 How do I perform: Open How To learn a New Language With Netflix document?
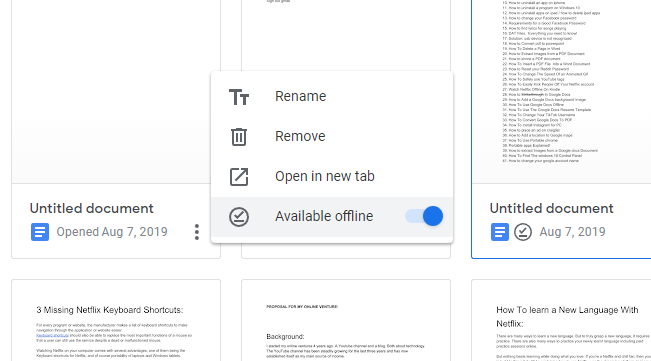click(x=561, y=320)
